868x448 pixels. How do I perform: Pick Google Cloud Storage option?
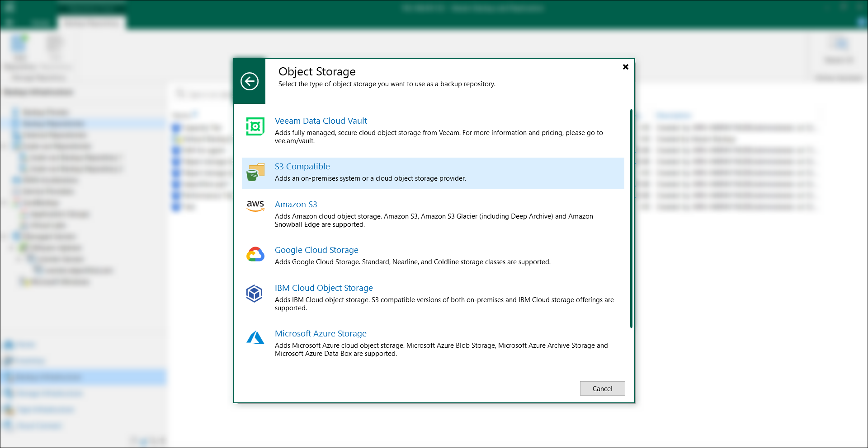[316, 250]
